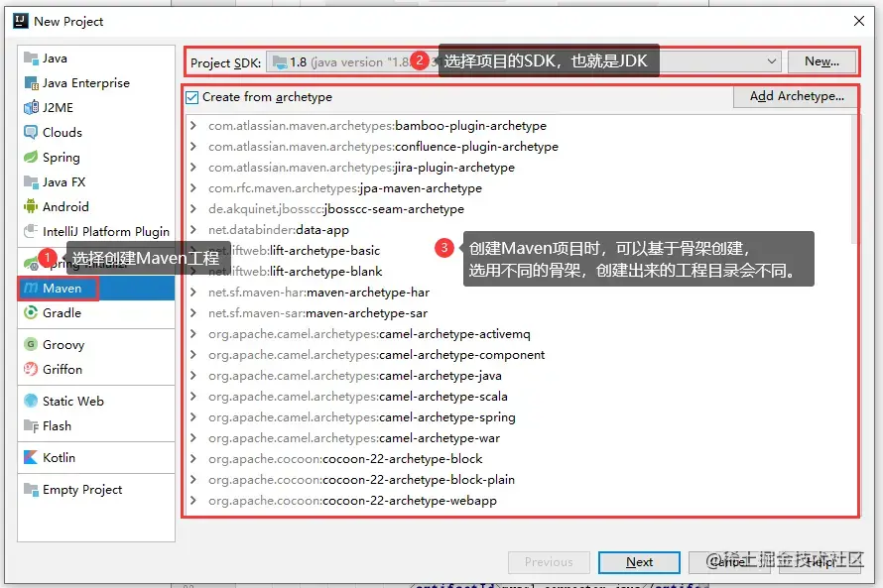Select lift-archetype-blank row text
The height and width of the screenshot is (588, 883).
click(x=295, y=272)
